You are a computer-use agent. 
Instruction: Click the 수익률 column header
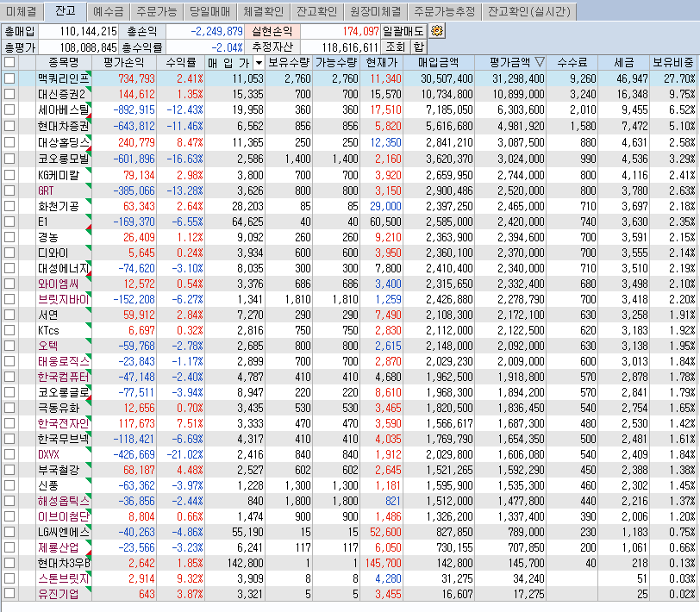click(x=181, y=63)
